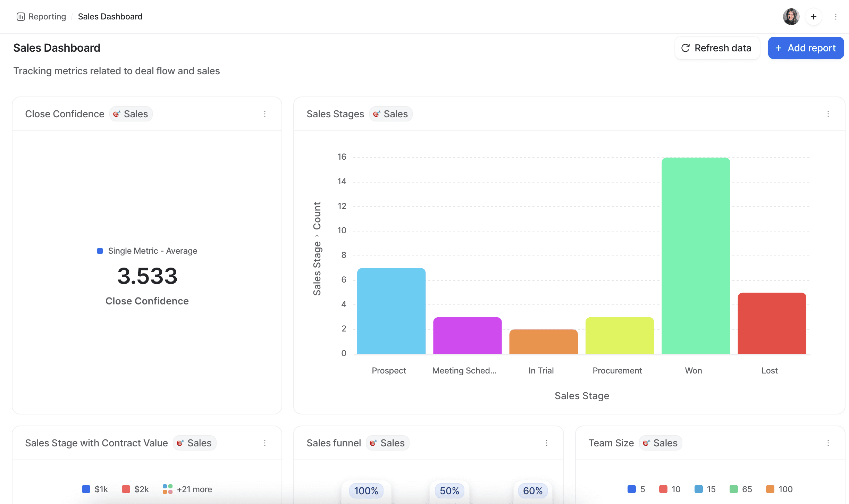Click Refresh data button
Image resolution: width=849 pixels, height=504 pixels.
716,48
